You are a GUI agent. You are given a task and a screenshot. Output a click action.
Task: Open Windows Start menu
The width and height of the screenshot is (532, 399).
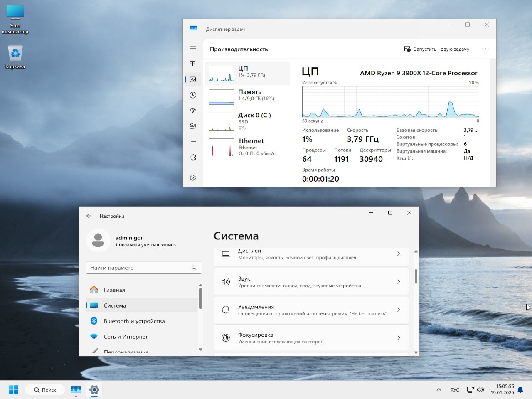(14, 390)
